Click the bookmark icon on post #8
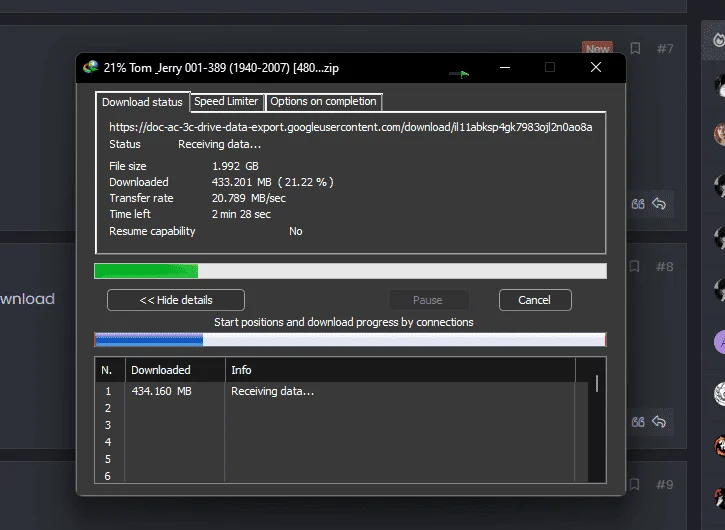The height and width of the screenshot is (530, 725). [x=634, y=266]
